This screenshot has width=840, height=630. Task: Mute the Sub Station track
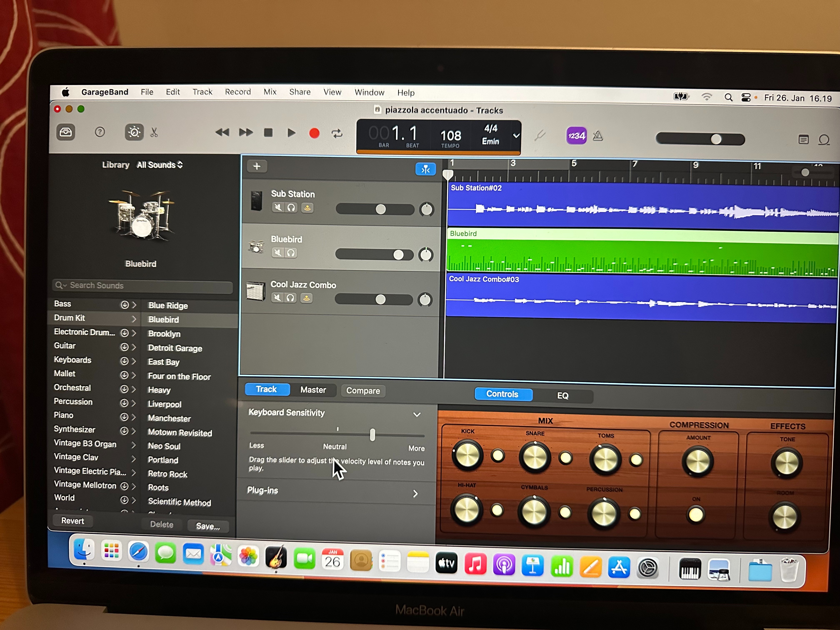click(278, 207)
